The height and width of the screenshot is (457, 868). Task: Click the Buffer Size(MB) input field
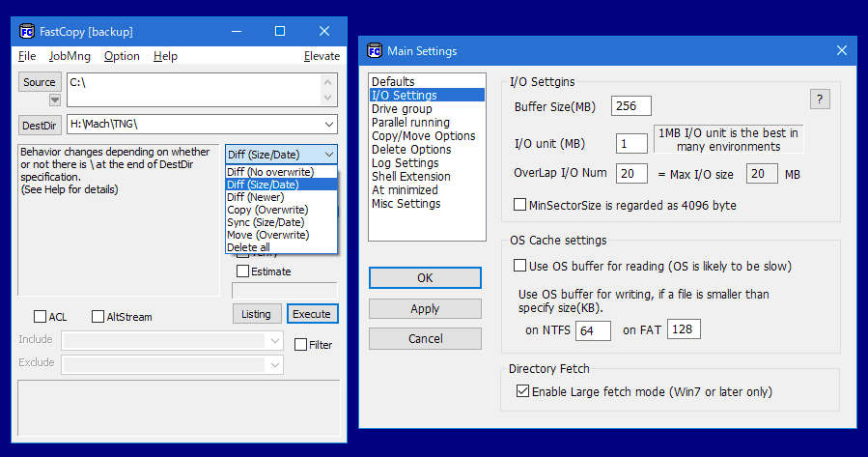(x=630, y=106)
